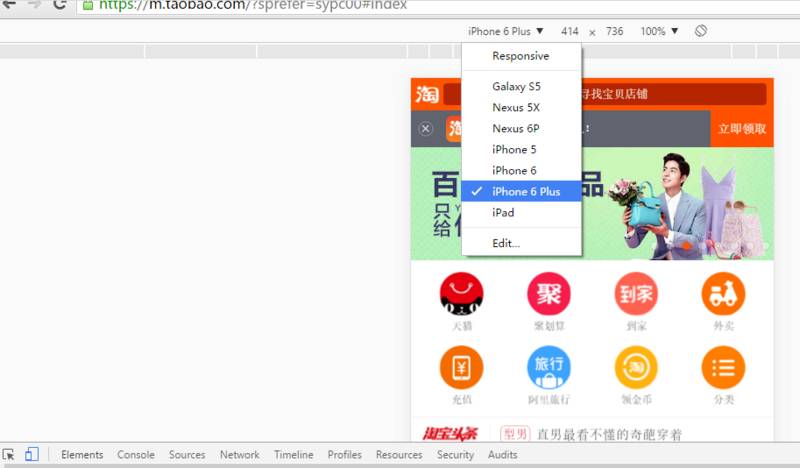
Task: Open the iPhone 6 Plus device dropdown
Action: (506, 31)
